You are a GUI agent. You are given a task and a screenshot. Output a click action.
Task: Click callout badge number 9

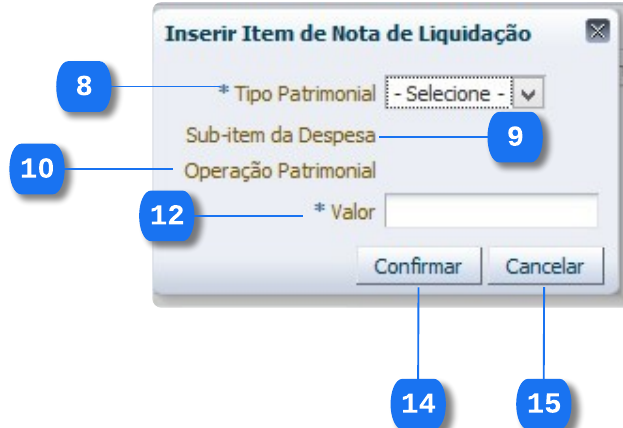click(514, 137)
